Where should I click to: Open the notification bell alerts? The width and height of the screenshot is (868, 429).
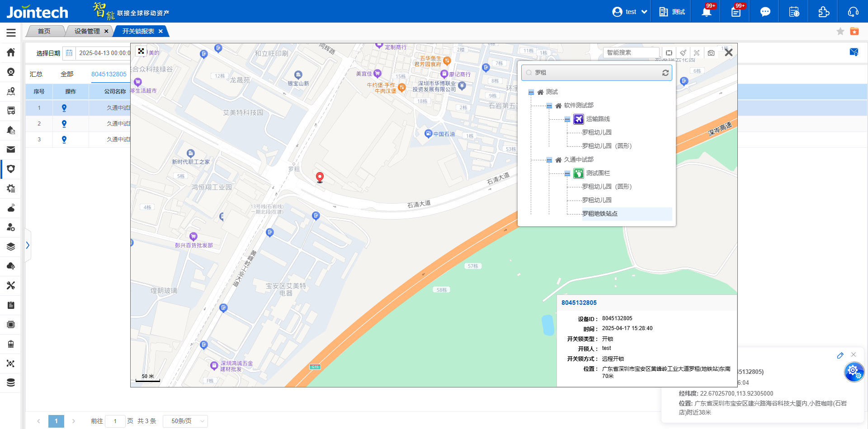coord(706,12)
